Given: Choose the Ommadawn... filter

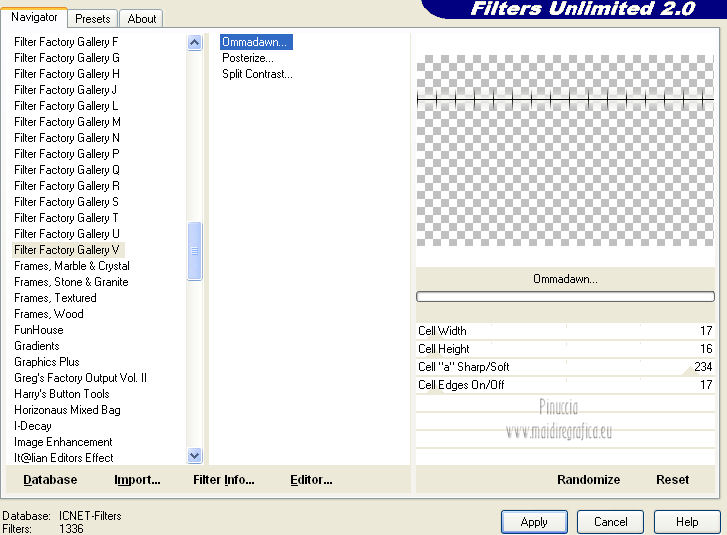Looking at the screenshot, I should tap(256, 42).
